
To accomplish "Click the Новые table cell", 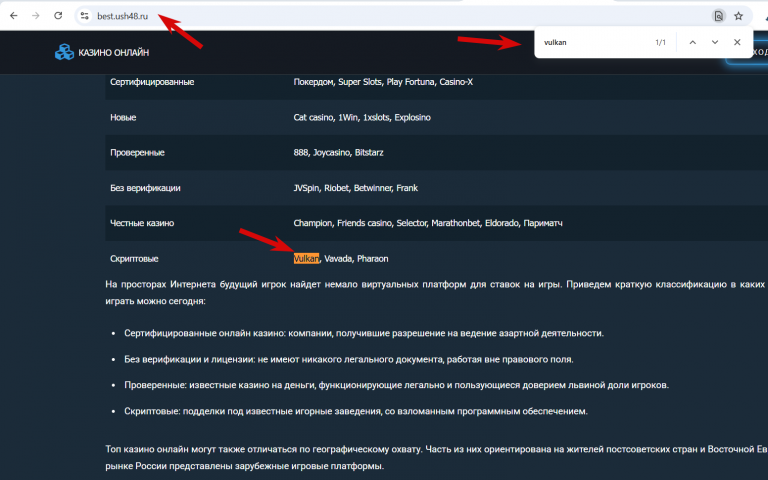I will coord(123,118).
